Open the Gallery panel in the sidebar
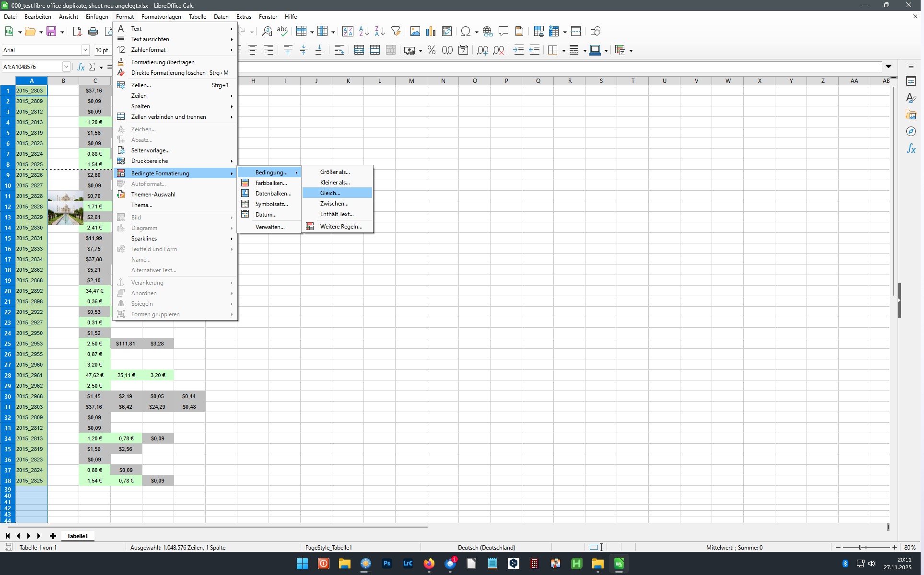 (x=911, y=115)
